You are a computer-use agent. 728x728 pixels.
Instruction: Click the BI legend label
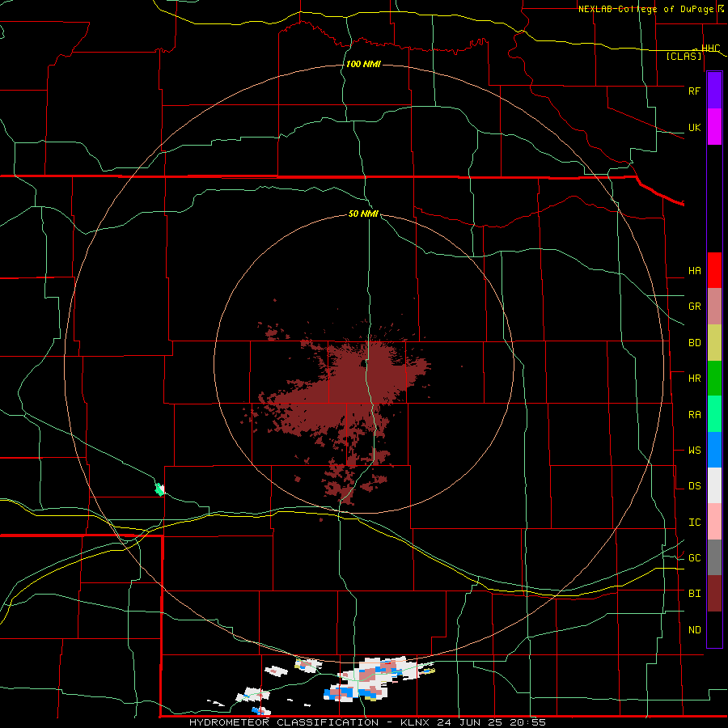coord(694,594)
